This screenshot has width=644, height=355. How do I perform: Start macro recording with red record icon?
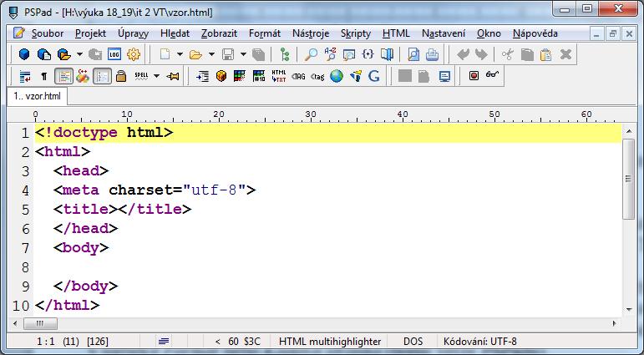click(474, 76)
